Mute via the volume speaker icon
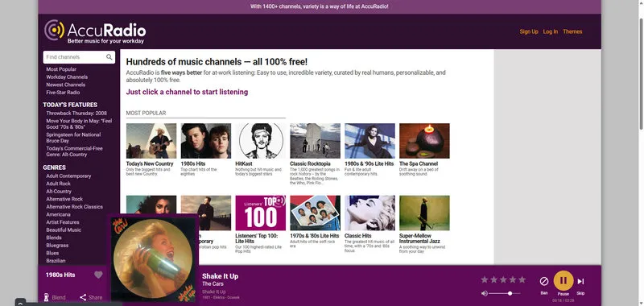644x306 pixels. click(485, 293)
